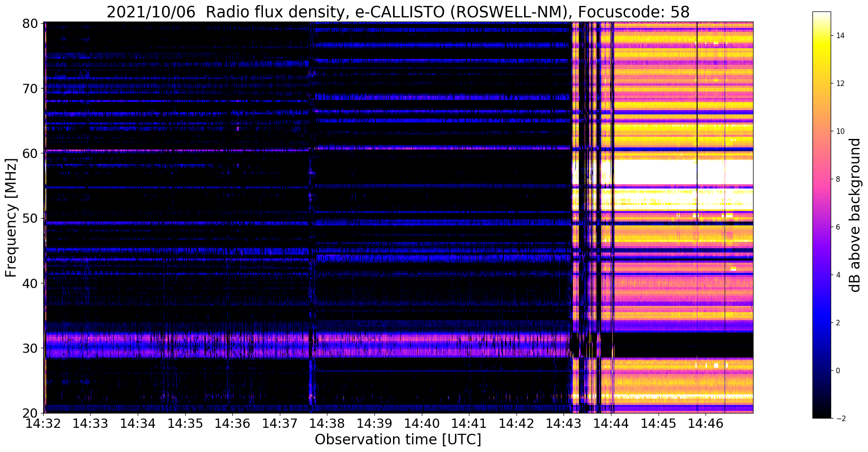Click the 60 MHz frequency tick label

pos(30,153)
